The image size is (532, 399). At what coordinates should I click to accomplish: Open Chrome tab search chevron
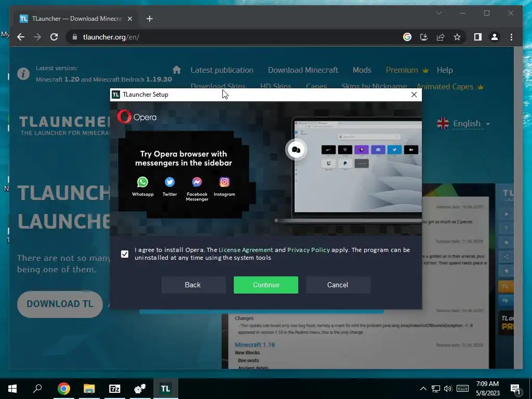click(x=438, y=13)
